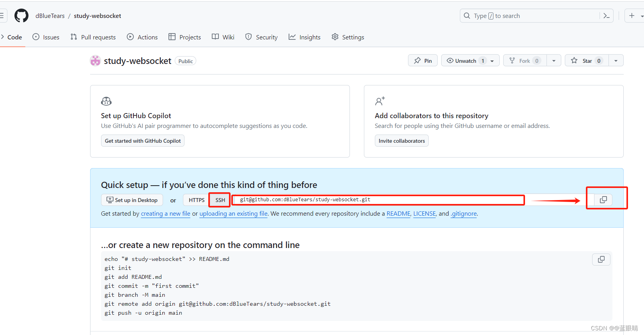Star the repository
The width and height of the screenshot is (644, 335).
tap(587, 60)
